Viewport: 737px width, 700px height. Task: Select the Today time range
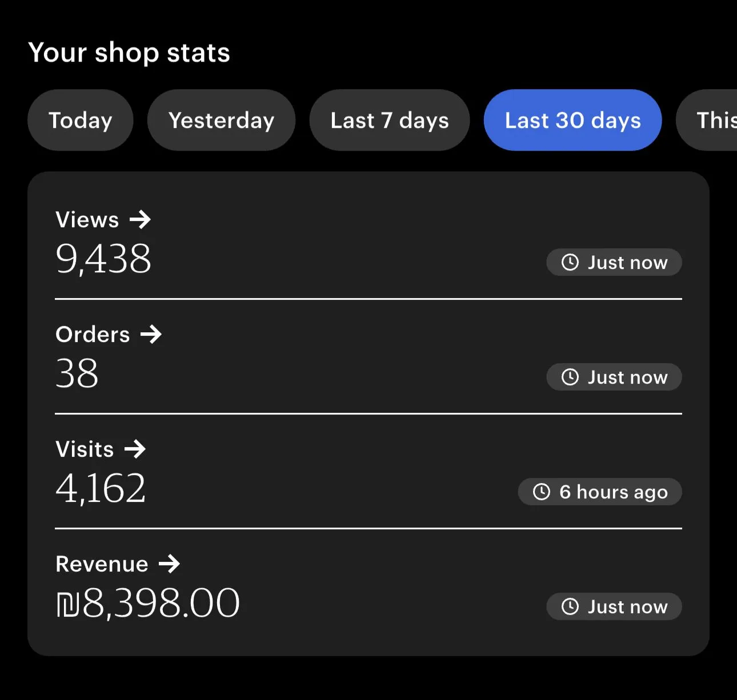pyautogui.click(x=81, y=120)
